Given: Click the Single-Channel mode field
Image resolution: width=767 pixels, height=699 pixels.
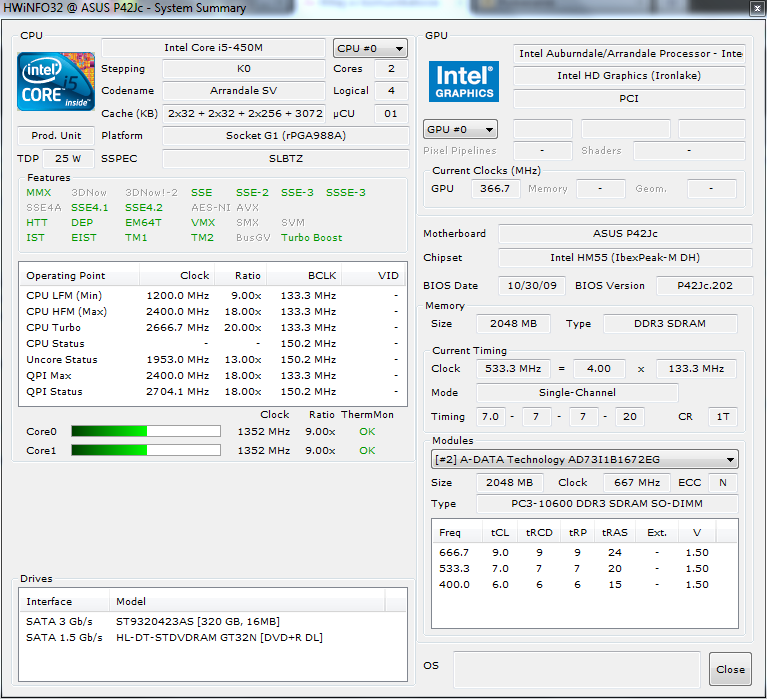Looking at the screenshot, I should (577, 392).
